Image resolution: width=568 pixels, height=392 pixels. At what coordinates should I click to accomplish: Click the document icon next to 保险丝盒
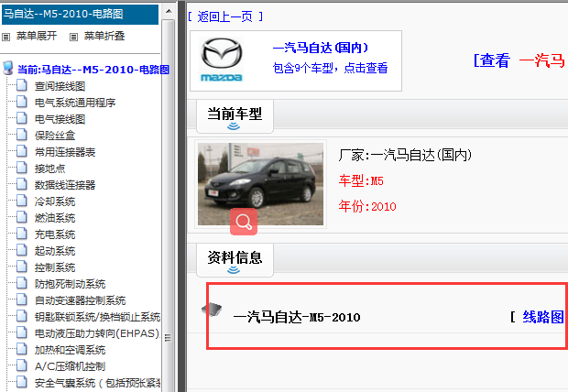(x=22, y=135)
